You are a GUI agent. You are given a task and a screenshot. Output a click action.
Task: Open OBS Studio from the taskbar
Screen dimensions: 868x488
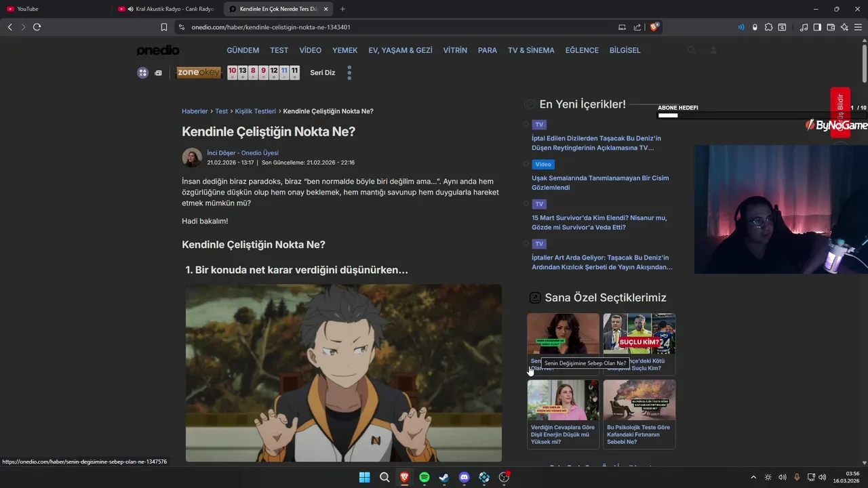tap(504, 477)
